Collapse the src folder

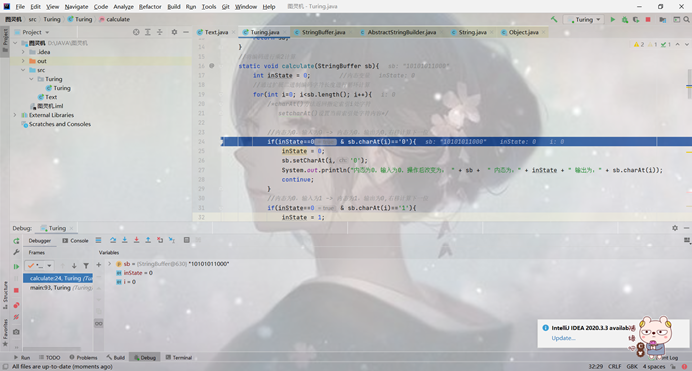pos(23,70)
